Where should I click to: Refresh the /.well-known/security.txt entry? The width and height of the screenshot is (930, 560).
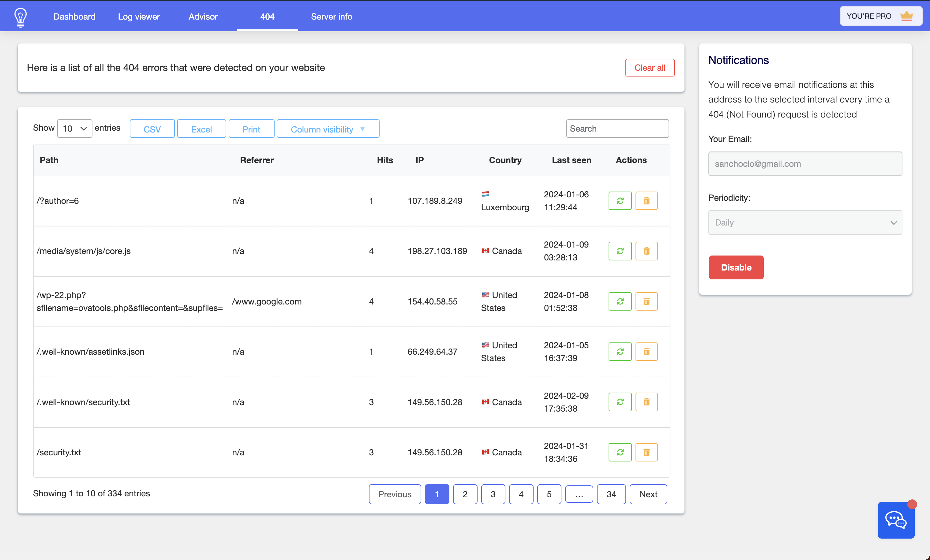tap(620, 402)
